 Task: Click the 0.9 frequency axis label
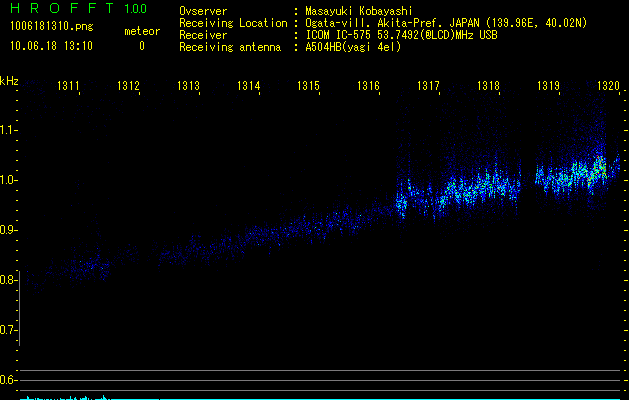click(x=8, y=230)
